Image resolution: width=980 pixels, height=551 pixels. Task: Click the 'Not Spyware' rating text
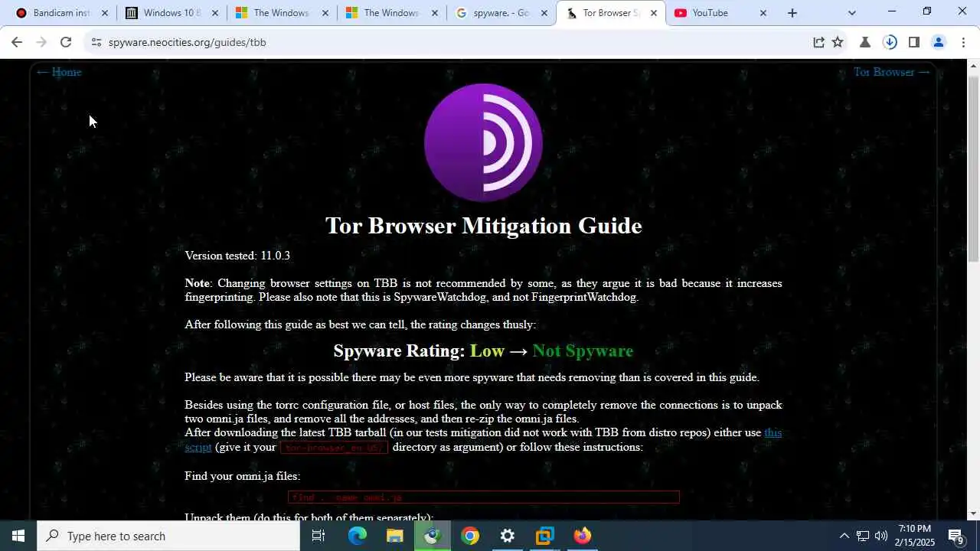coord(583,350)
